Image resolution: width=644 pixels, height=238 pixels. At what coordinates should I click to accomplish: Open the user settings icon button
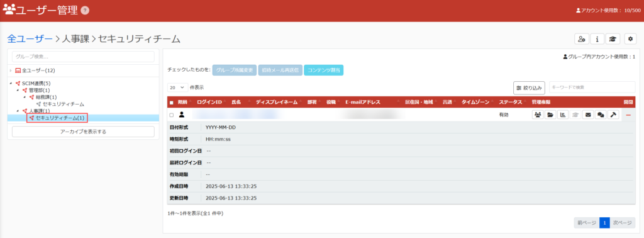click(581, 39)
